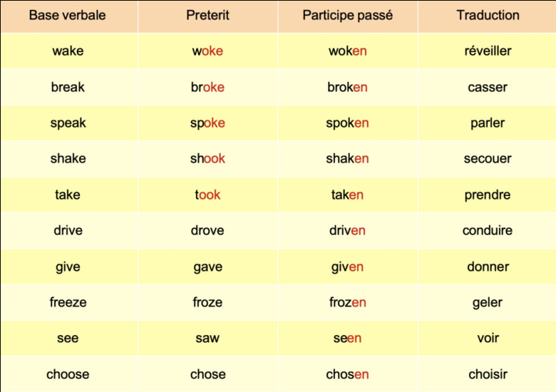Select the translation 'conduire'
The height and width of the screenshot is (392, 556).
point(488,231)
